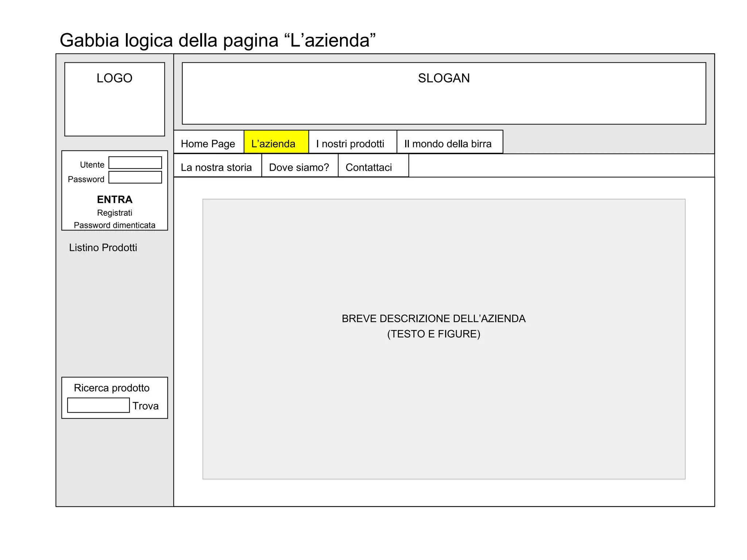Click the Trova search button
The height and width of the screenshot is (560, 747).
(146, 406)
